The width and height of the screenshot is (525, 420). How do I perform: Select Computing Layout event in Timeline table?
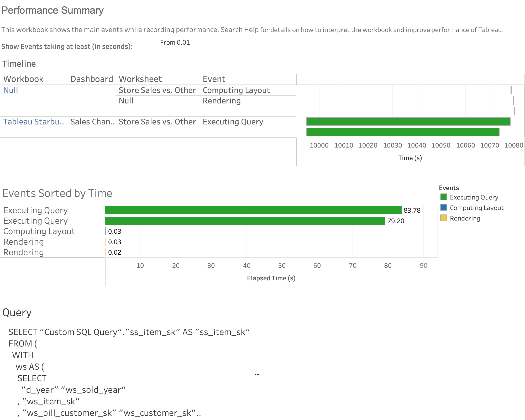coord(236,90)
